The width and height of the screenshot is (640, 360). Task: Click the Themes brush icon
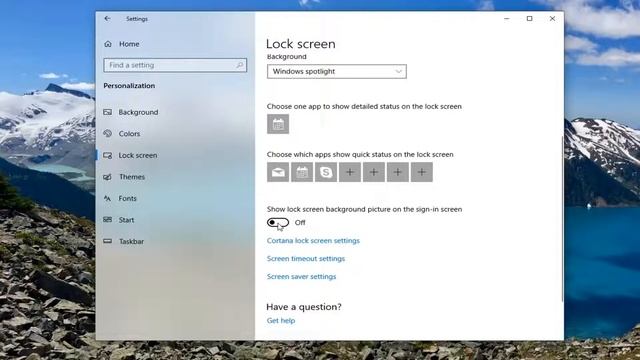(x=108, y=177)
